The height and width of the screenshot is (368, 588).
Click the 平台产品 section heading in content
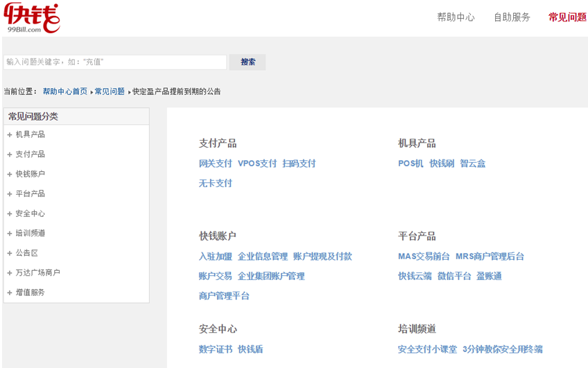click(x=417, y=236)
